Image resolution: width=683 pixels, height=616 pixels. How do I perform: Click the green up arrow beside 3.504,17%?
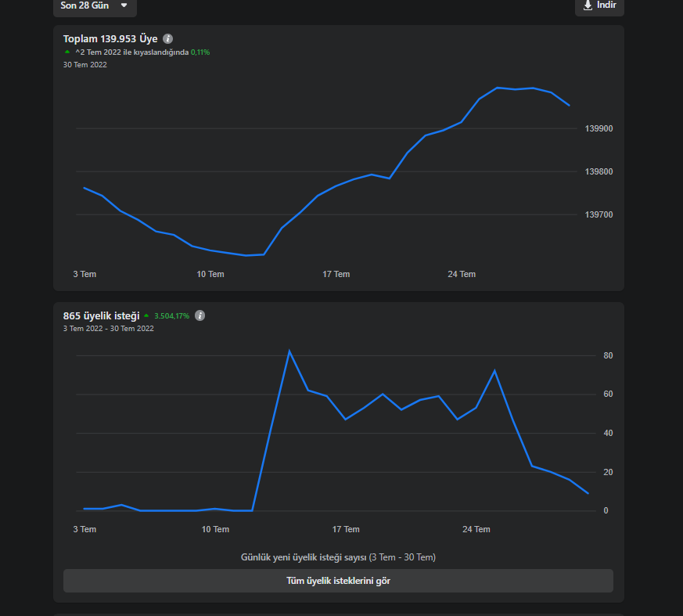(x=146, y=316)
